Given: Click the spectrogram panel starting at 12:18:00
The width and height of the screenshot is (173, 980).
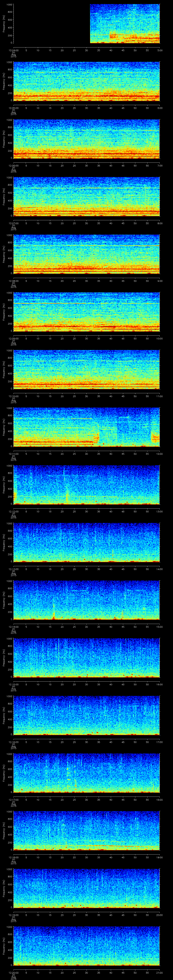Looking at the screenshot, I should pyautogui.click(x=87, y=831).
